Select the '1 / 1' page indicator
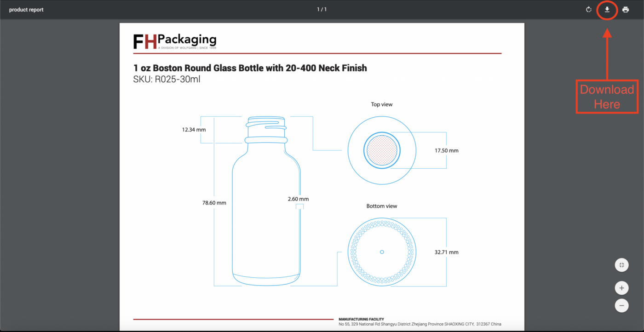The width and height of the screenshot is (644, 332). [322, 9]
